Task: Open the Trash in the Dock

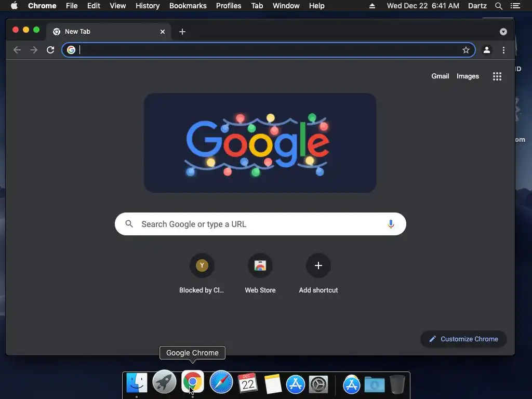Action: pos(397,384)
